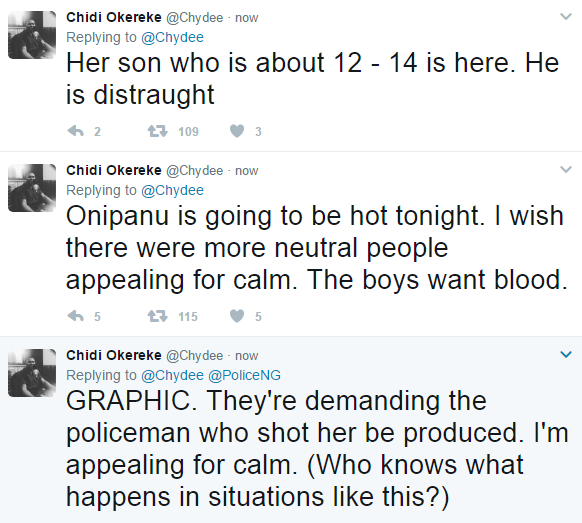
Task: Reply to the 'Her son' tweet
Action: click(76, 131)
